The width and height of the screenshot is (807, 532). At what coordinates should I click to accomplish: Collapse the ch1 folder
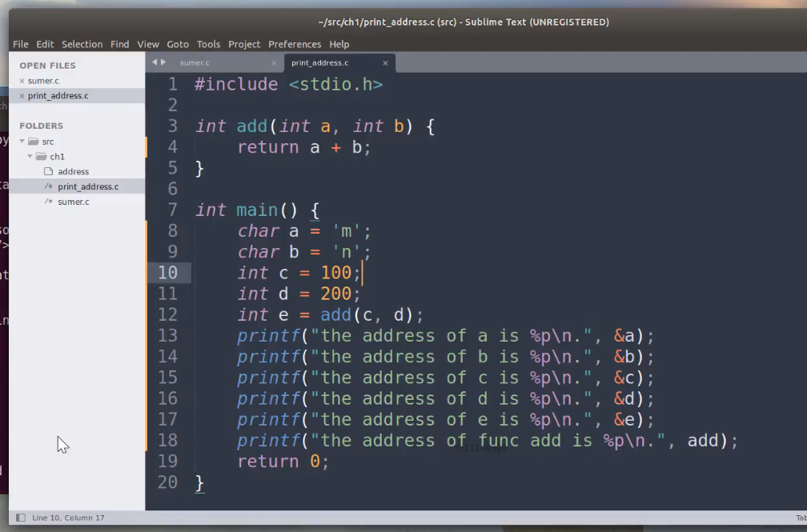30,156
